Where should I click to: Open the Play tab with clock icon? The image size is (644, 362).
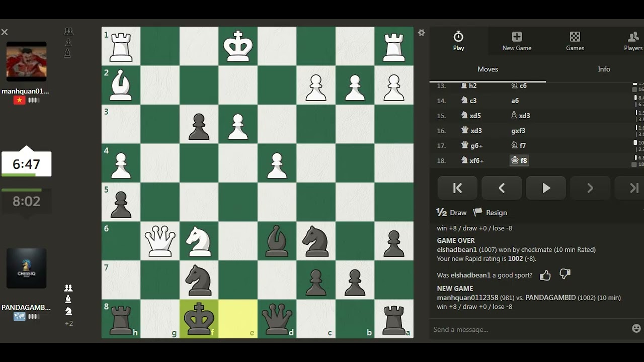[x=458, y=41]
